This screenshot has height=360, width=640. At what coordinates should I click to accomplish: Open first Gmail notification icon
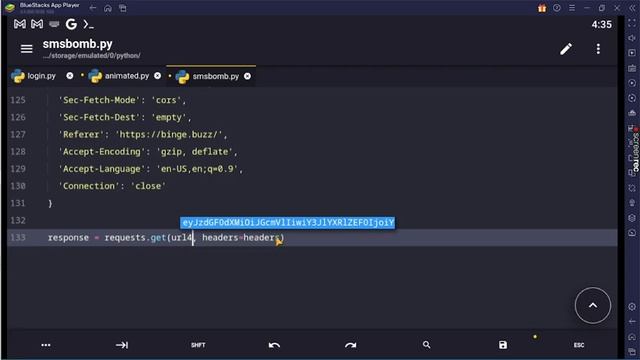coord(20,24)
